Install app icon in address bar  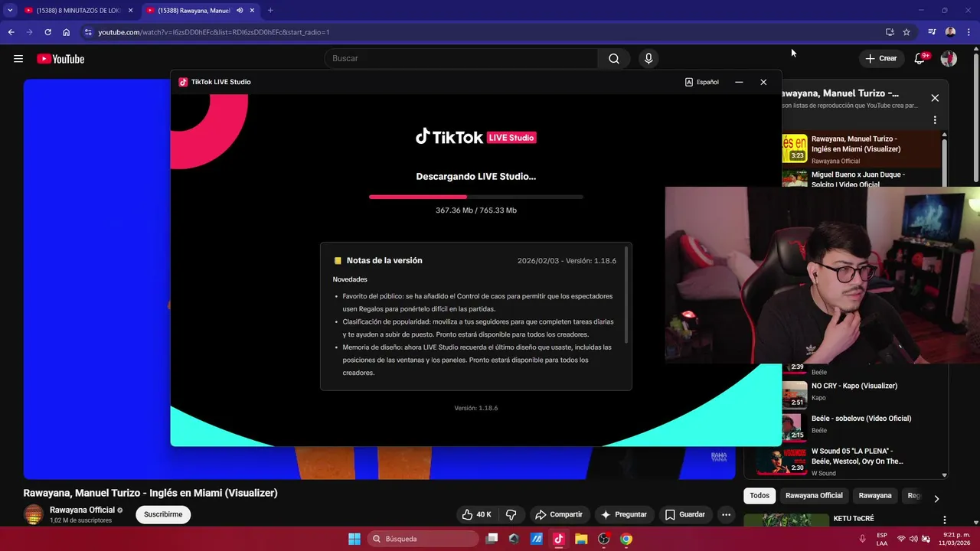[x=890, y=32]
